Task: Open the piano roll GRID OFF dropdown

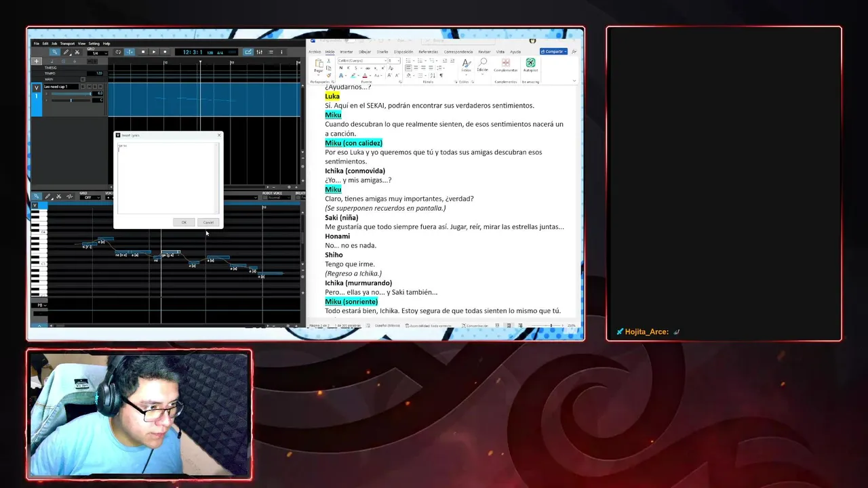Action: pos(90,198)
